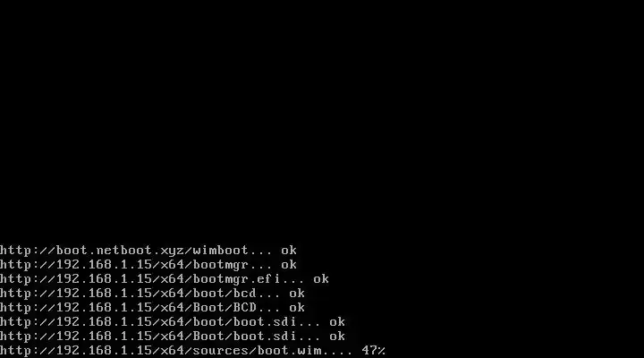Click the 192.168.1.15 address in boot.wim line
This screenshot has height=358, width=644.
105,351
